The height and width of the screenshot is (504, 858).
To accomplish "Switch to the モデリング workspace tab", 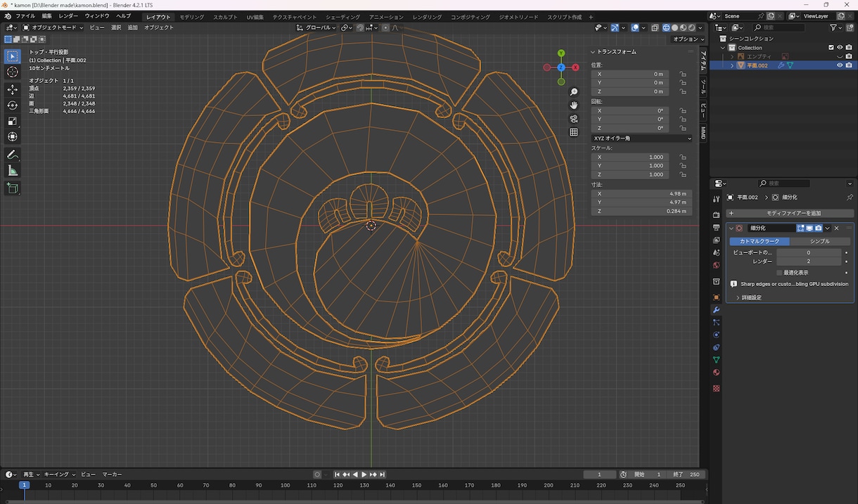I will point(192,17).
